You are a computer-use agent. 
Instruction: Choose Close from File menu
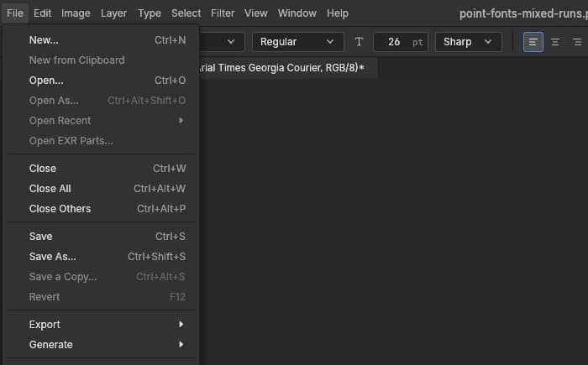pyautogui.click(x=101, y=169)
